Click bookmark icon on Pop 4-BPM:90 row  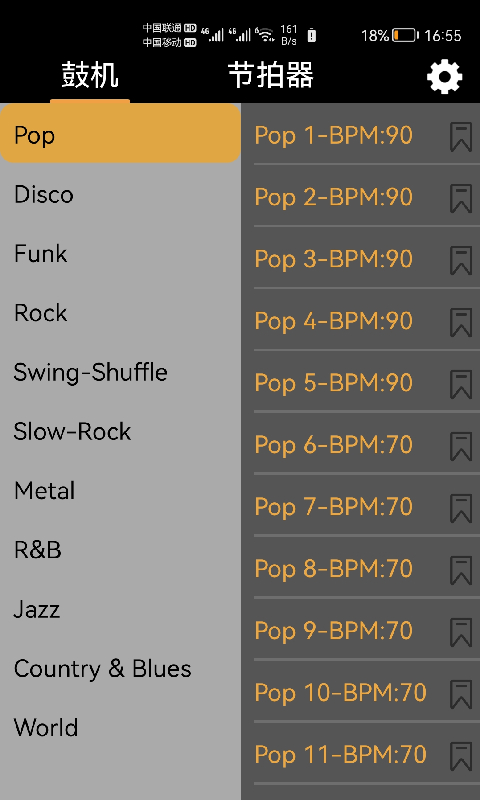tap(461, 322)
